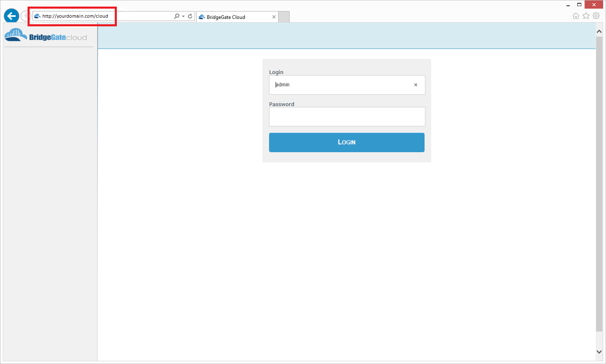606x364 pixels.
Task: Click the site favicon in address bar
Action: coord(37,16)
